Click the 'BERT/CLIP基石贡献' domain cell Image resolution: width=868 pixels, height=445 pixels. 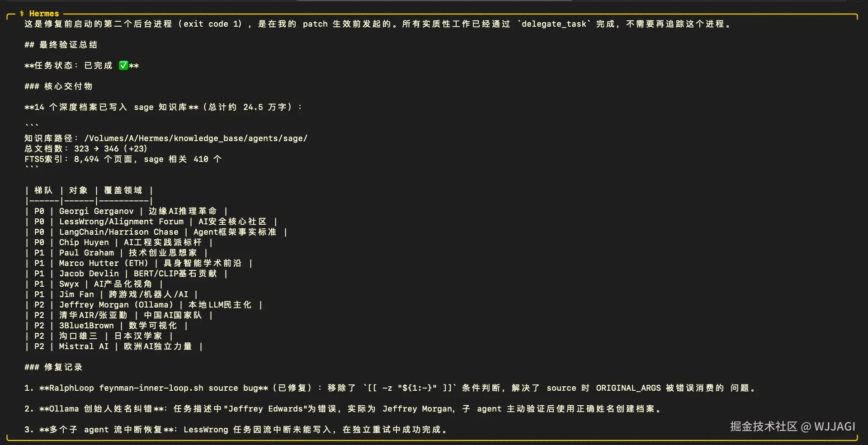(175, 274)
